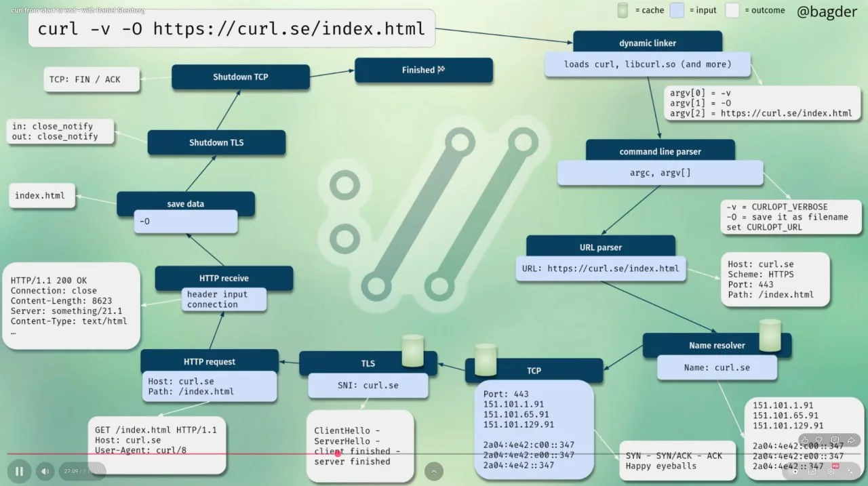Click the SYN - SYN/ACK - ACK text

point(674,455)
